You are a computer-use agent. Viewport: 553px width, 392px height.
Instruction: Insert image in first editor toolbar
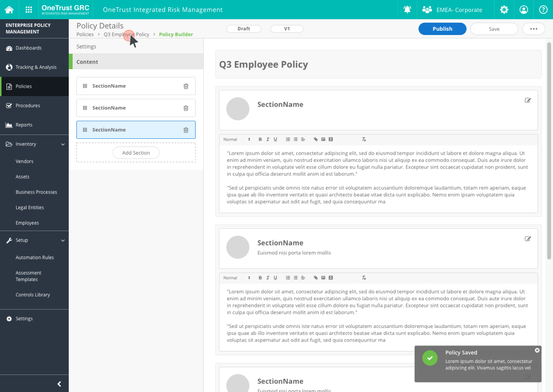coord(323,140)
